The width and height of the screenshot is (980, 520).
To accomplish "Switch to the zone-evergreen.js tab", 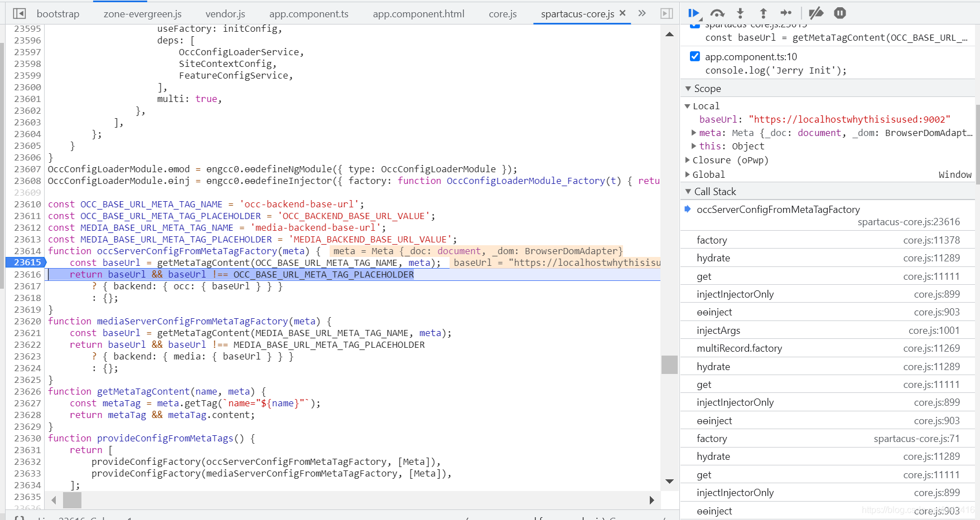I will (x=143, y=13).
